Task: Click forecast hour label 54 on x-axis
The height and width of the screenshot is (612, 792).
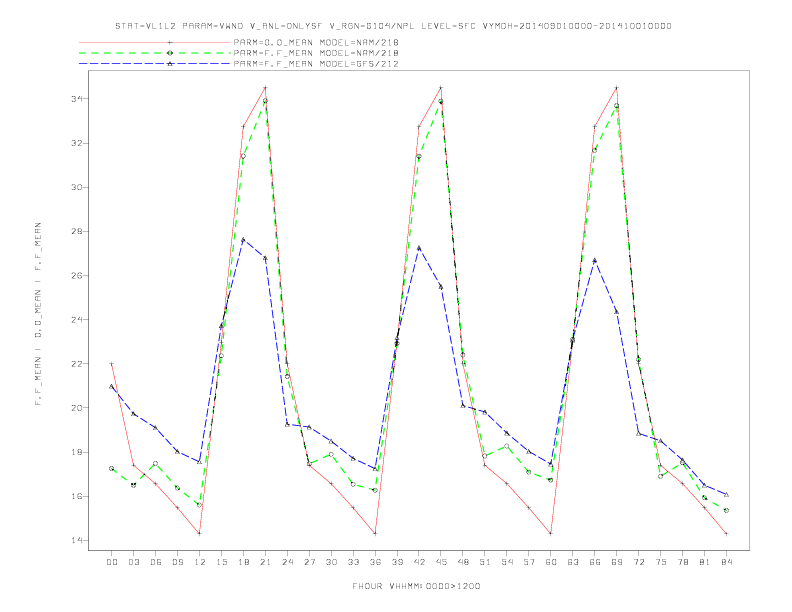Action: click(x=507, y=562)
